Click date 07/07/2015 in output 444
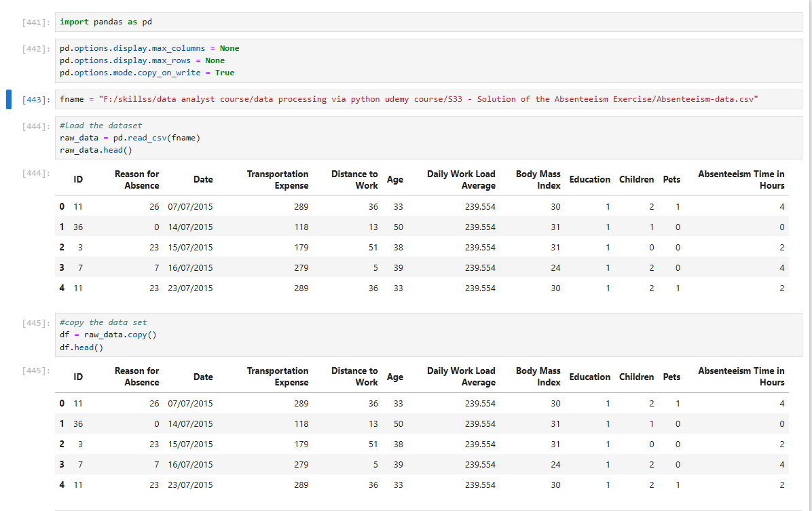812x511 pixels. click(190, 206)
